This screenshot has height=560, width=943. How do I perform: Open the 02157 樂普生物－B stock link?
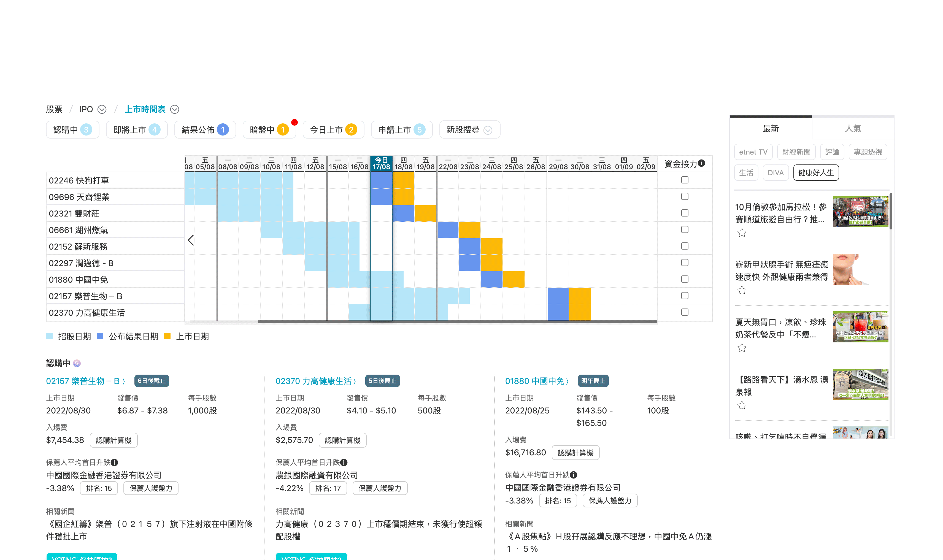85,381
